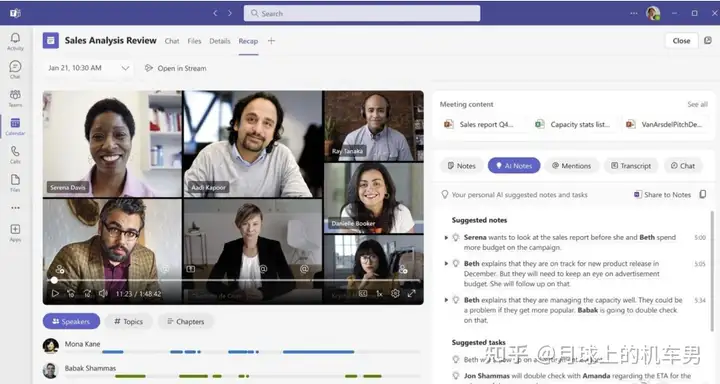Expand the first Serena suggested note
The image size is (720, 384).
click(446, 237)
